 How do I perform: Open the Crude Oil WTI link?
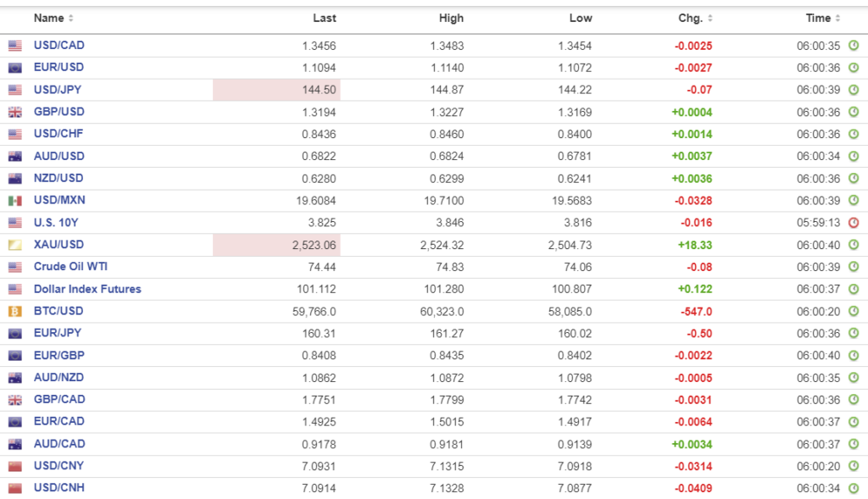point(70,266)
